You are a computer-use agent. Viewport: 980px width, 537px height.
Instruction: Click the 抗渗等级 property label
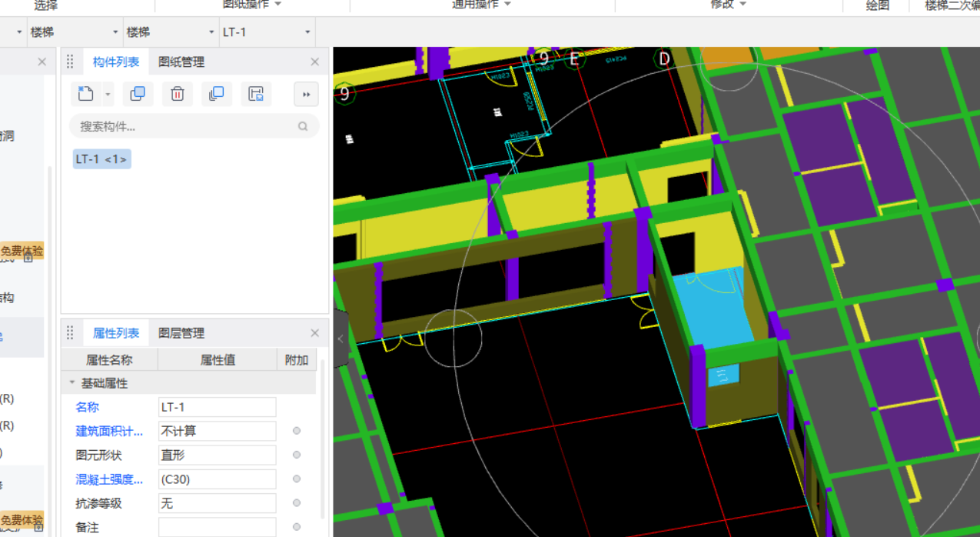(98, 503)
